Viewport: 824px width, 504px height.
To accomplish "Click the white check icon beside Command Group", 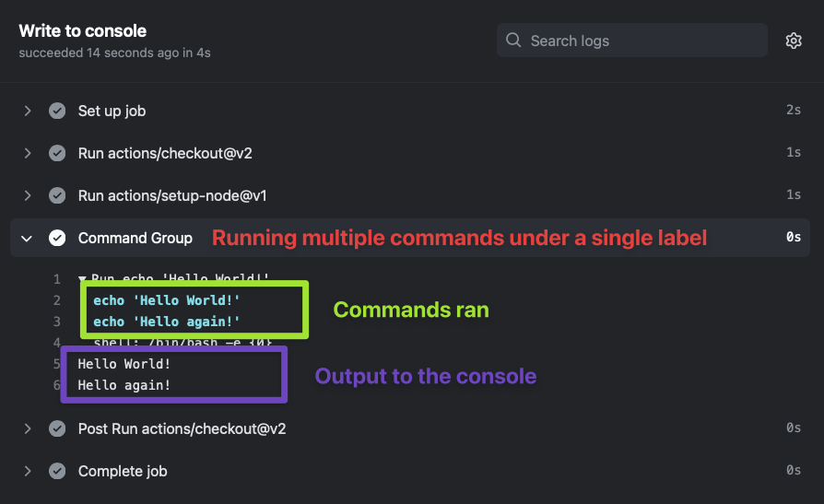I will tap(57, 238).
